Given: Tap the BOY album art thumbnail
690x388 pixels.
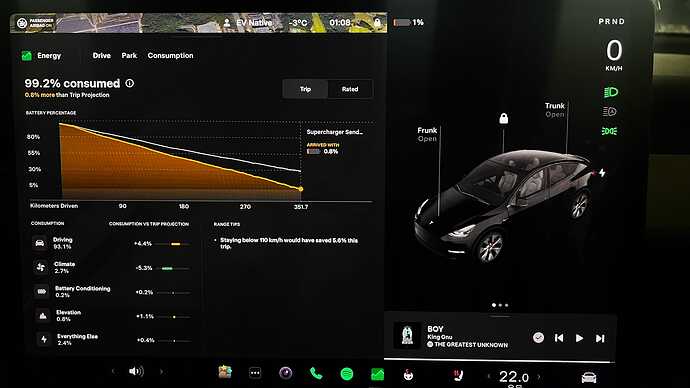Looking at the screenshot, I should [x=407, y=336].
